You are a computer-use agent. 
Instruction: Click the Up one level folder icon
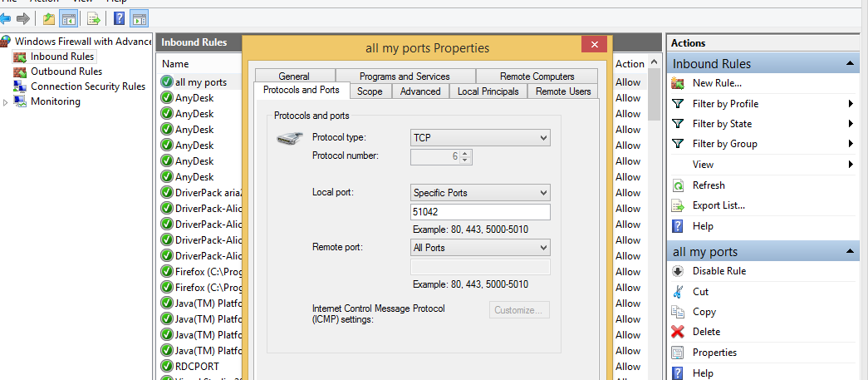(x=49, y=19)
